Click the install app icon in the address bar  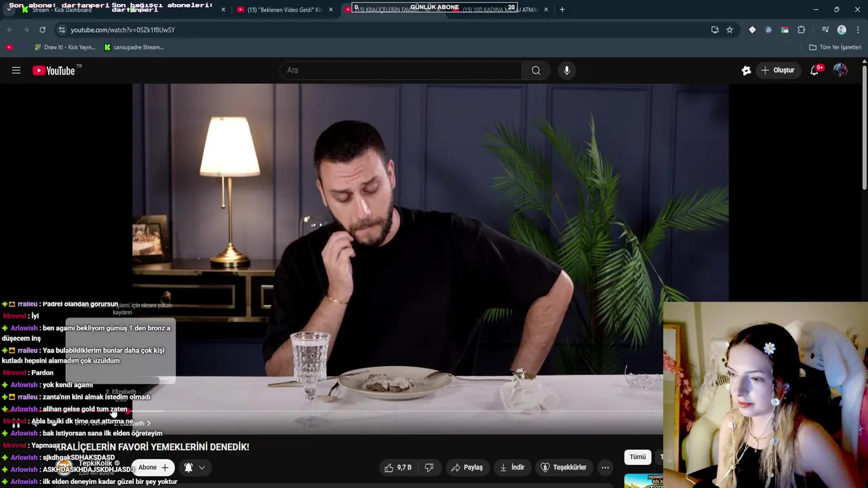[715, 30]
